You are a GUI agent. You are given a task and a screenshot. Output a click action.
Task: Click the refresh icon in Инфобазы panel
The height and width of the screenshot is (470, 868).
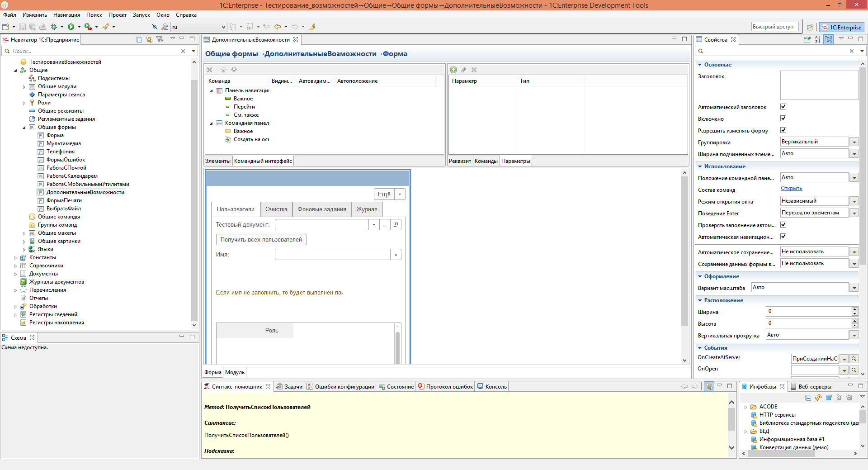tap(818, 398)
